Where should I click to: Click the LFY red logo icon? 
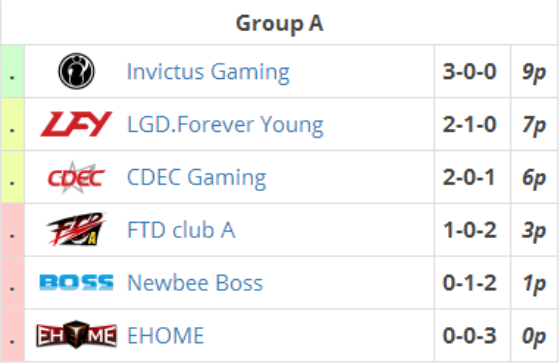[76, 124]
